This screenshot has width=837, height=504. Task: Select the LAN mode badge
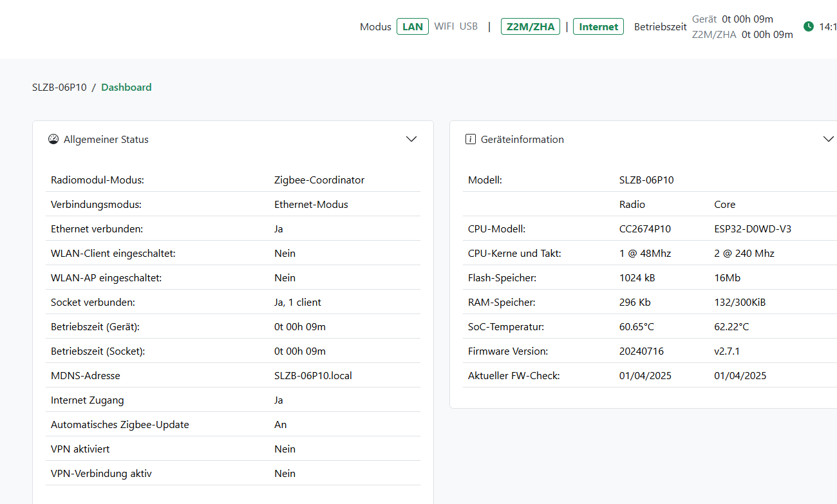[413, 26]
